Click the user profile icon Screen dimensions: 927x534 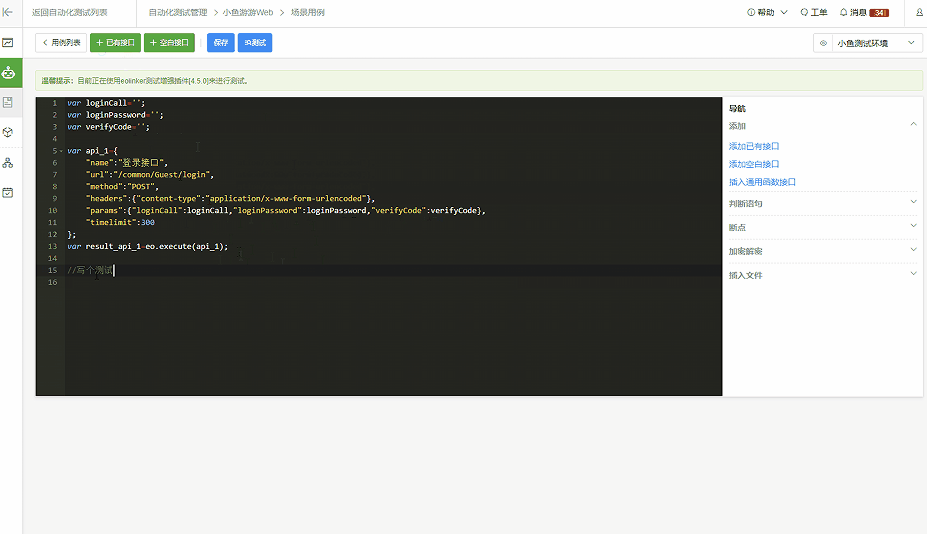point(919,12)
